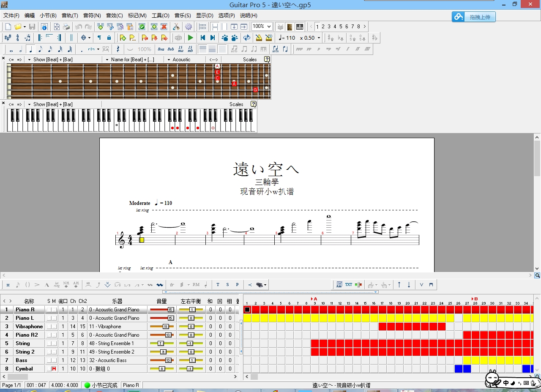The height and width of the screenshot is (392, 541).
Task: Open the 文件(F) menu
Action: (11, 16)
